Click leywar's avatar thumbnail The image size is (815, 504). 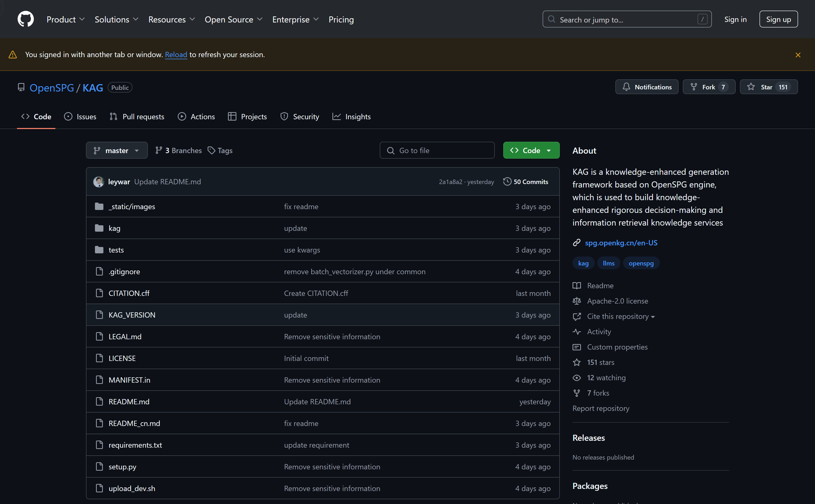point(99,182)
